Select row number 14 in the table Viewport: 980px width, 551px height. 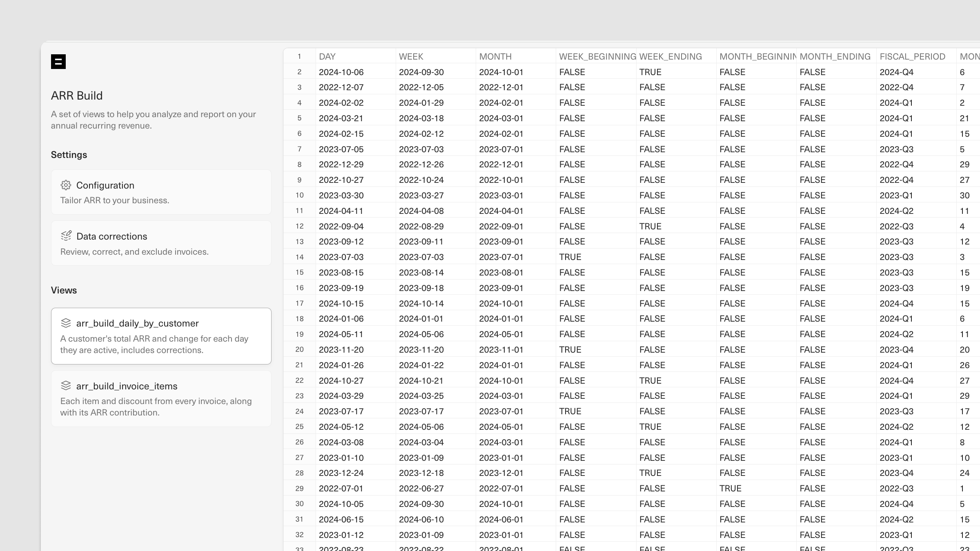tap(299, 257)
